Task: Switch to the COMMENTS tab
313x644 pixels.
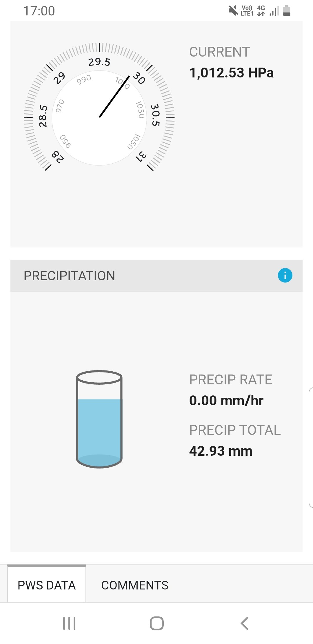Action: (x=135, y=585)
